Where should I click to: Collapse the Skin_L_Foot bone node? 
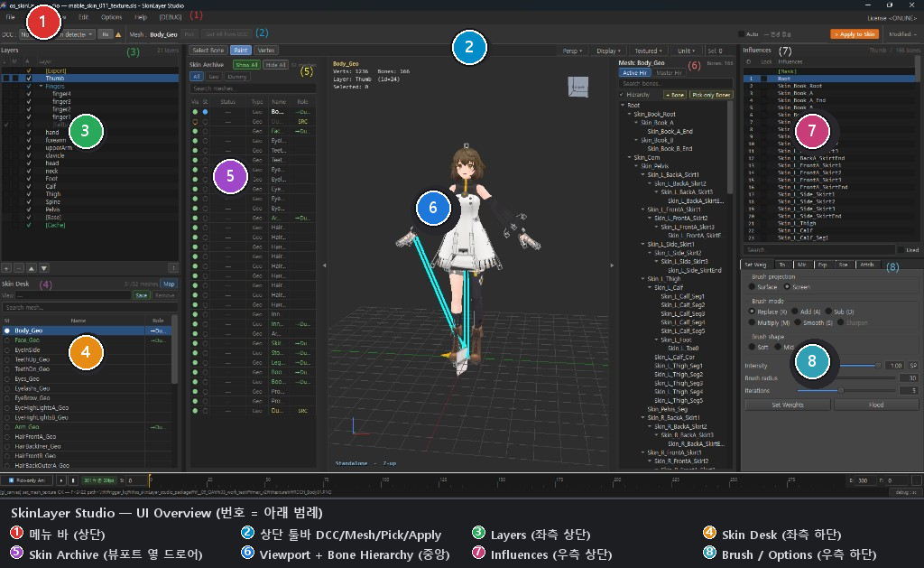click(x=657, y=340)
